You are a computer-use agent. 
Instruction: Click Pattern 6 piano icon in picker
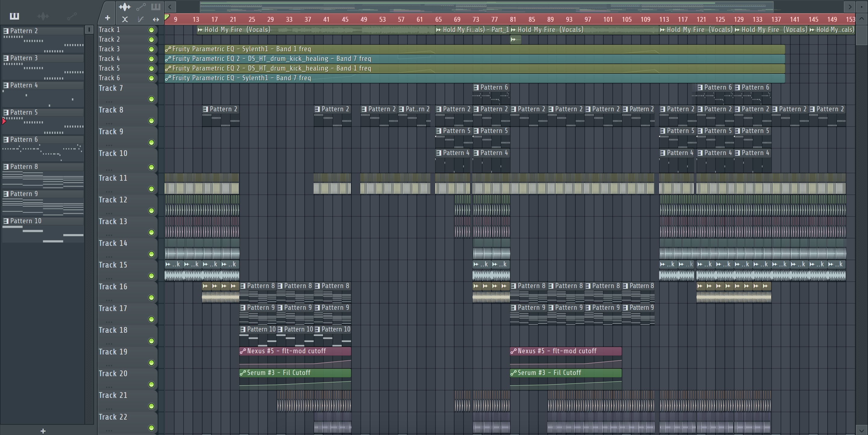point(6,140)
